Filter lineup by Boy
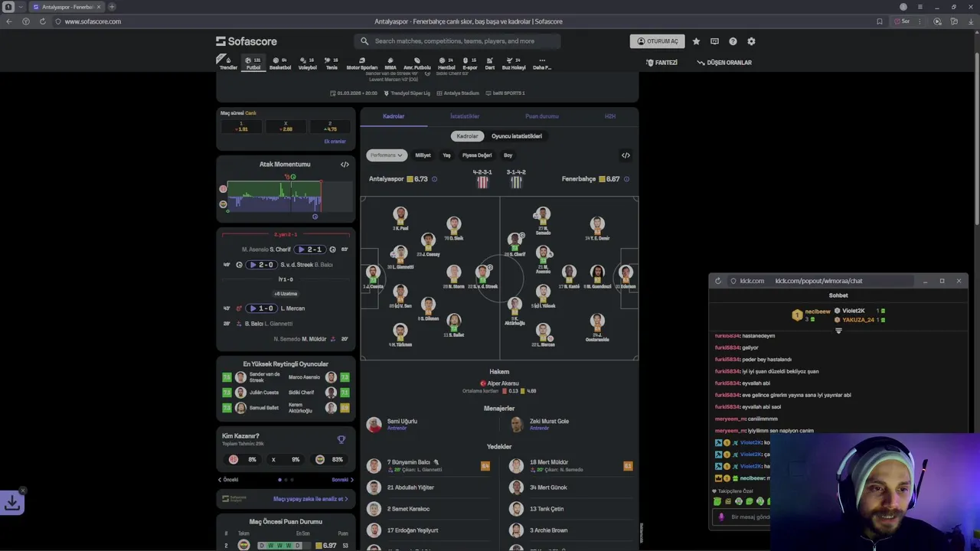This screenshot has width=980, height=551. [x=508, y=155]
